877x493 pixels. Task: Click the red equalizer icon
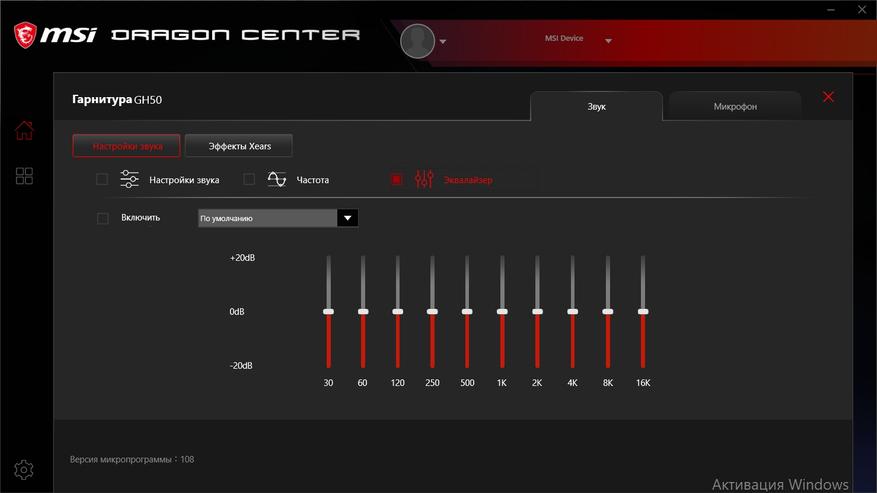424,179
